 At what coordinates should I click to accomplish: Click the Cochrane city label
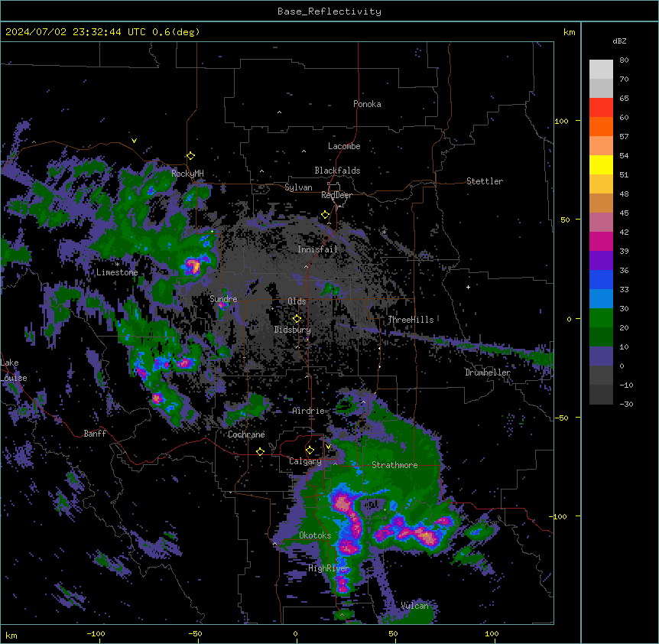[246, 434]
